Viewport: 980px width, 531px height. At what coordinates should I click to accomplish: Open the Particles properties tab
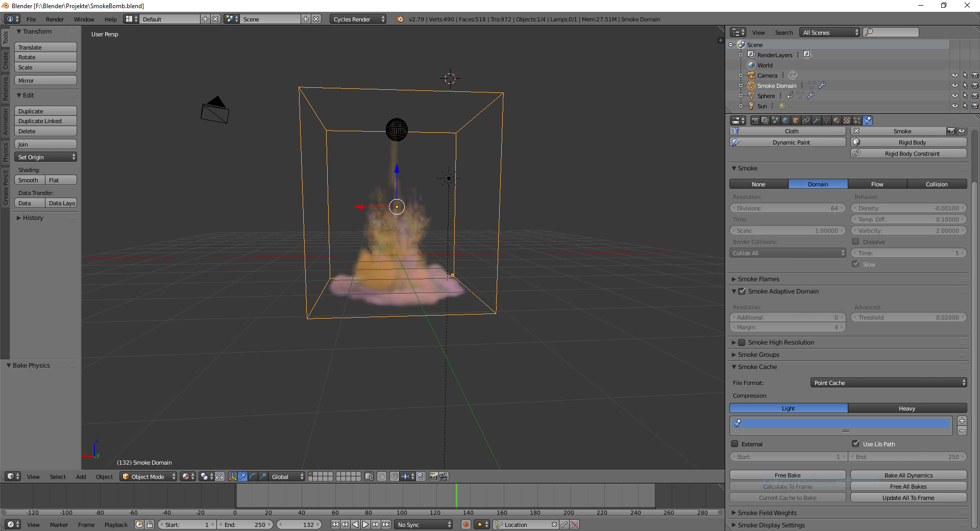click(857, 120)
